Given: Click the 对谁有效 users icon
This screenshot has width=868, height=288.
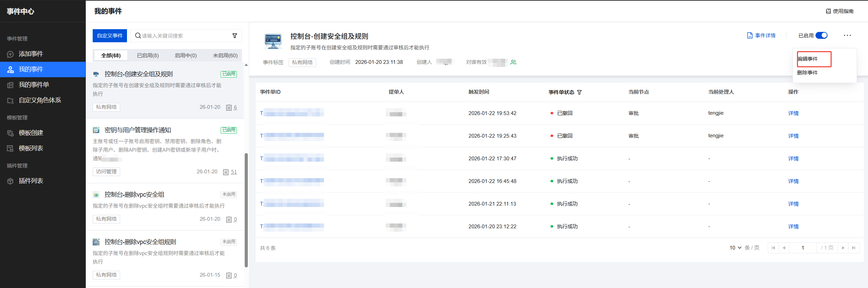Looking at the screenshot, I should 513,62.
